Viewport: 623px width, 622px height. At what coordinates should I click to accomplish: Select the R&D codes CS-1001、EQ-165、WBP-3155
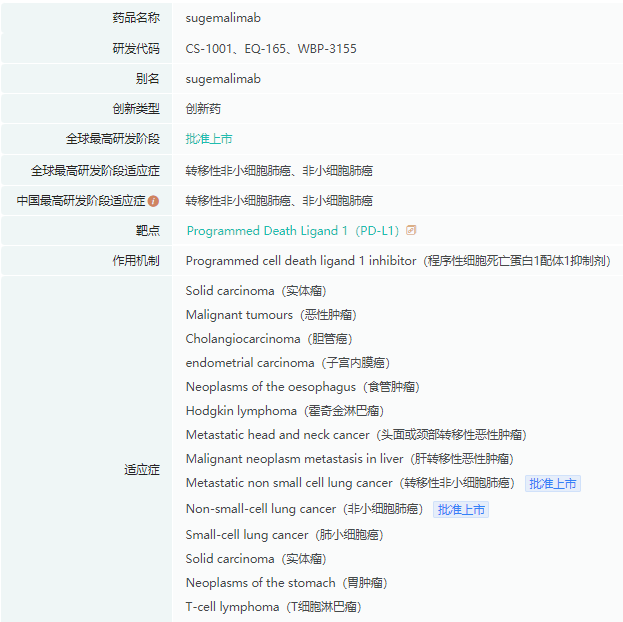pyautogui.click(x=271, y=48)
